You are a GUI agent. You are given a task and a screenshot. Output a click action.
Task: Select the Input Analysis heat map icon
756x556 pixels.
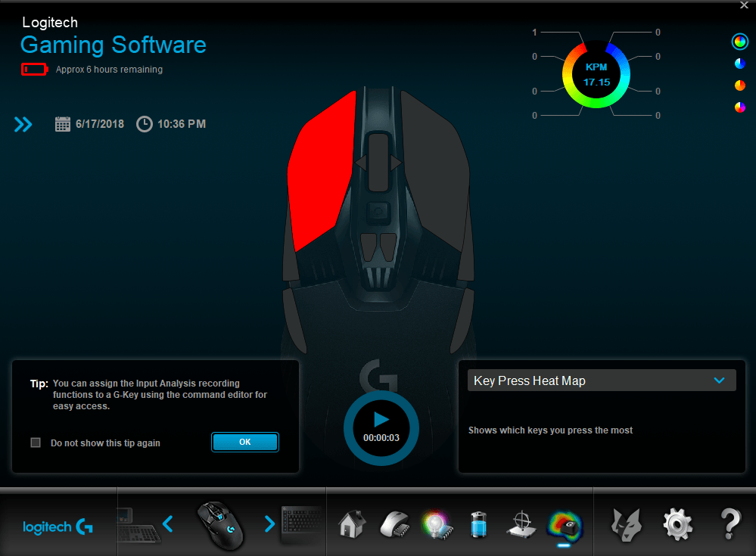(564, 523)
